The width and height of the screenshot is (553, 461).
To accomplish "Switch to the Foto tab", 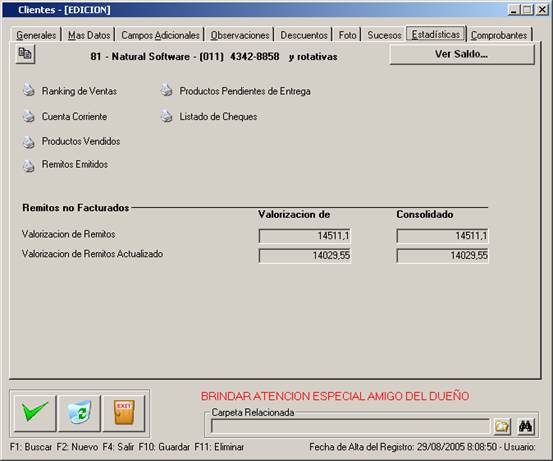I will coord(347,35).
